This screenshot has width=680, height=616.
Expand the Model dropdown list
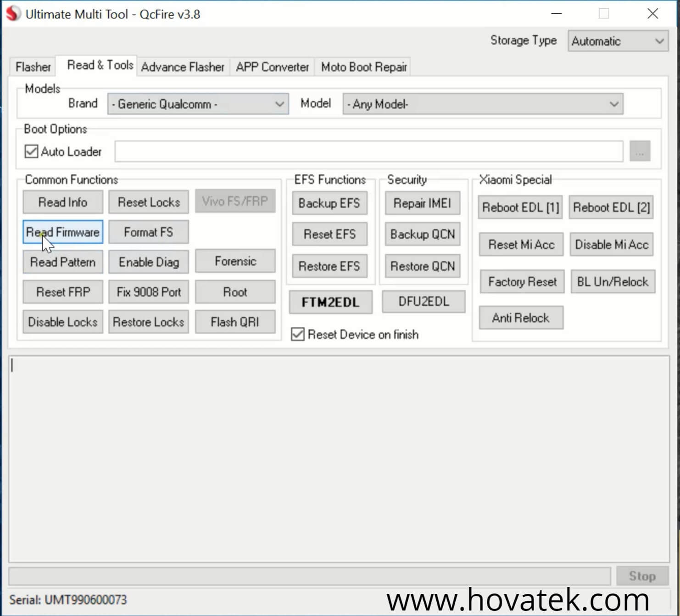[x=483, y=104]
